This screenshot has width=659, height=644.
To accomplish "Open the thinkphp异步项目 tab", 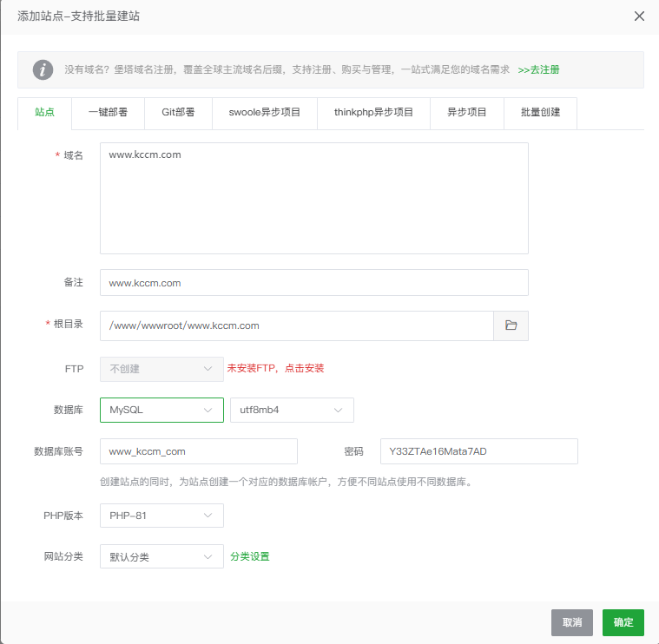I will tap(373, 113).
